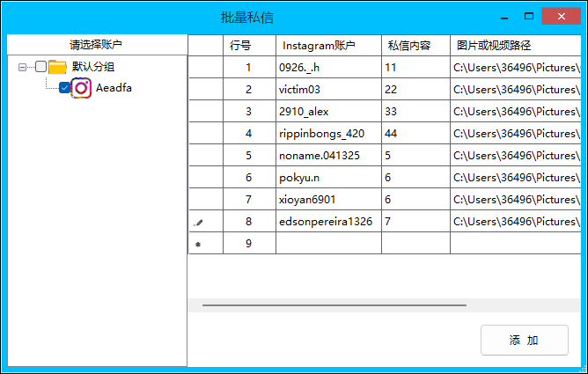Click the asterisk new-row marker on row 9
The height and width of the screenshot is (374, 588).
[198, 245]
